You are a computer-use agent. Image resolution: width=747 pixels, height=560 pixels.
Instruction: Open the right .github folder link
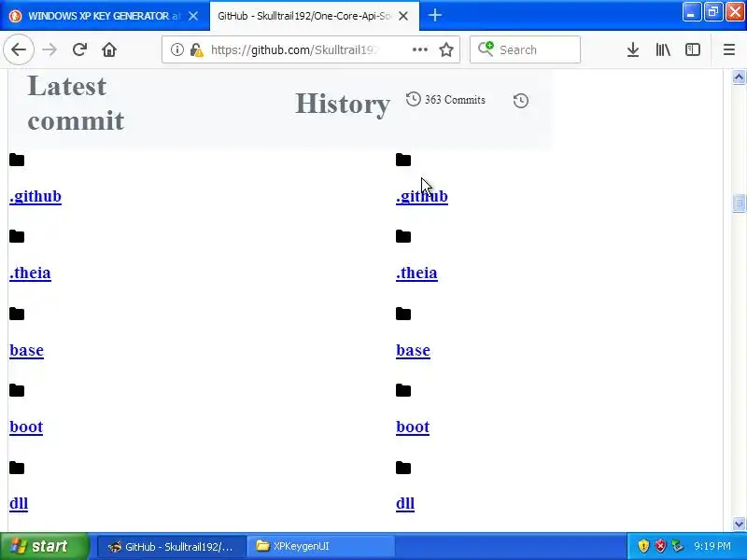point(422,196)
